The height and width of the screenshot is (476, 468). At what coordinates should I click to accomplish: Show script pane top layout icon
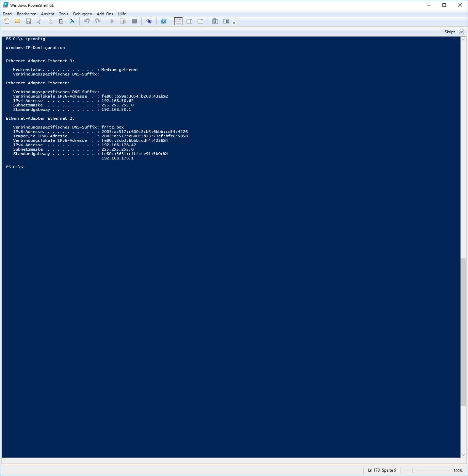178,21
